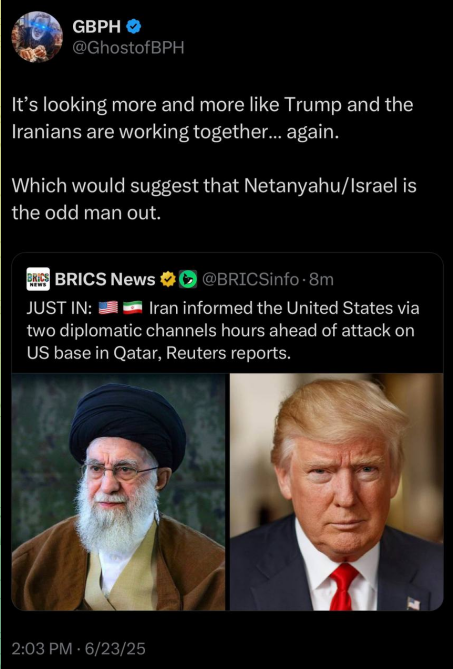
Task: Open the @GhostofBPH handle link
Action: [x=128, y=48]
